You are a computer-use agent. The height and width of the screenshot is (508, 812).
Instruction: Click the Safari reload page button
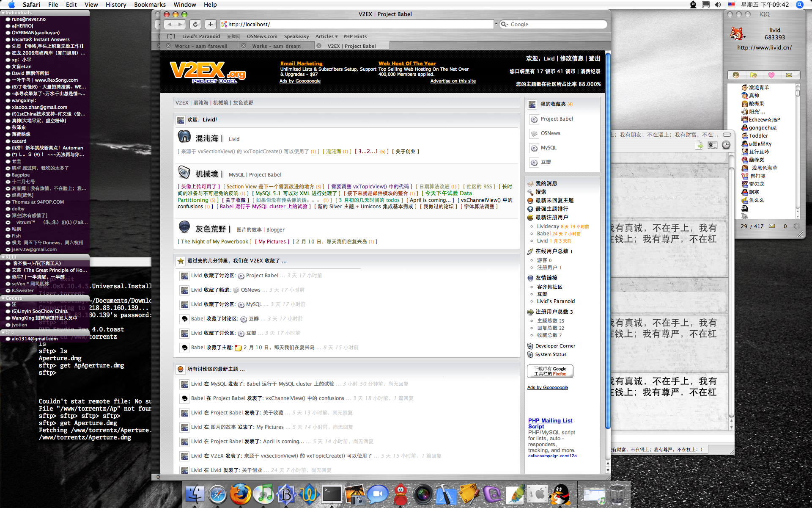(x=195, y=25)
